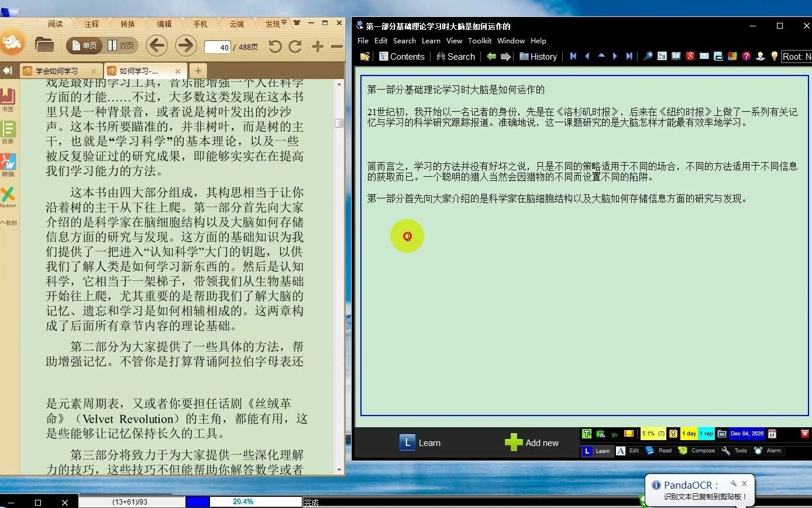Go to previous page with left arrow
812x508 pixels.
156,45
